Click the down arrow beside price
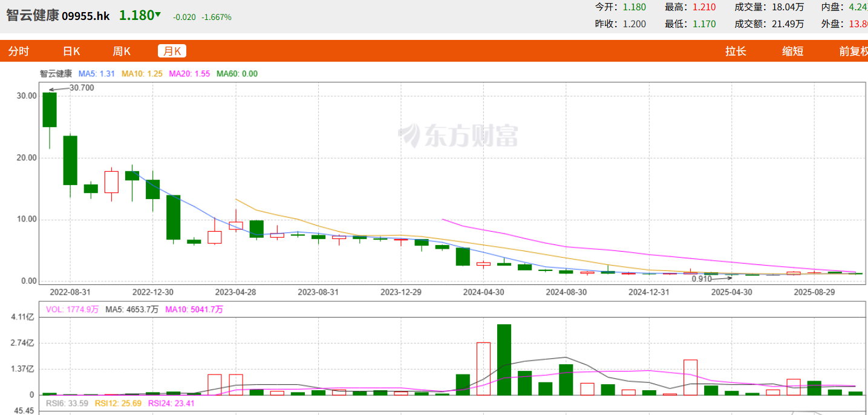 tap(158, 15)
